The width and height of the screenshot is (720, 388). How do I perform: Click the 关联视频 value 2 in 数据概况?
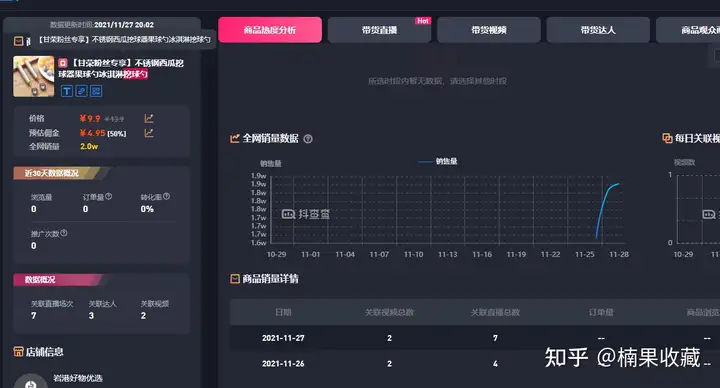coord(143,315)
